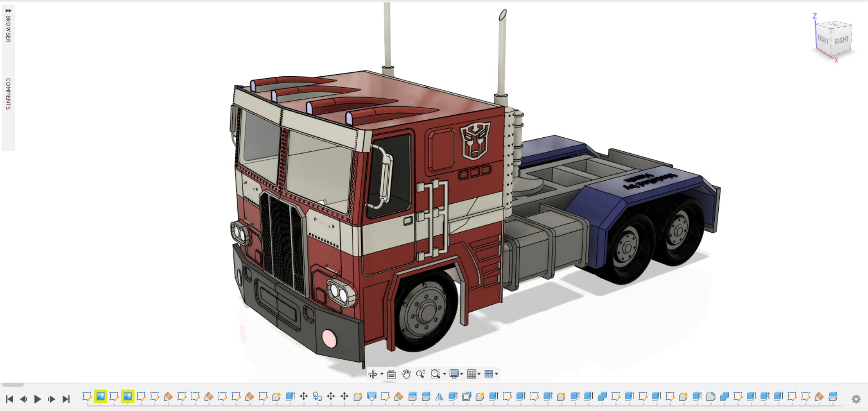868x411 pixels.
Task: Expand the Viewports dropdown arrow
Action: [x=496, y=374]
